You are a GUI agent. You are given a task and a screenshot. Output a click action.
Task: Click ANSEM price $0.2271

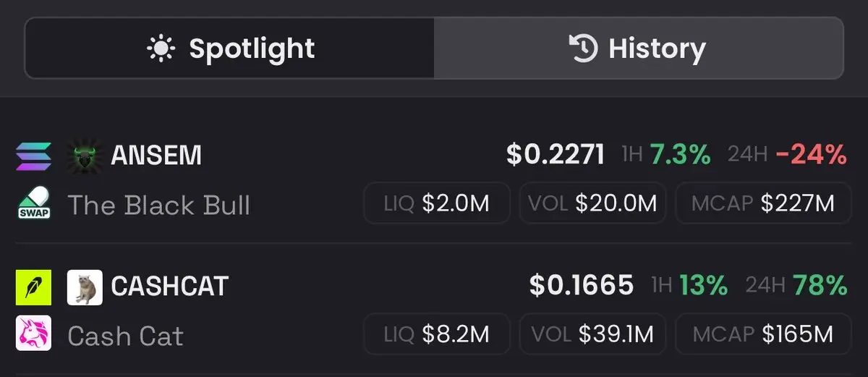[x=556, y=155]
